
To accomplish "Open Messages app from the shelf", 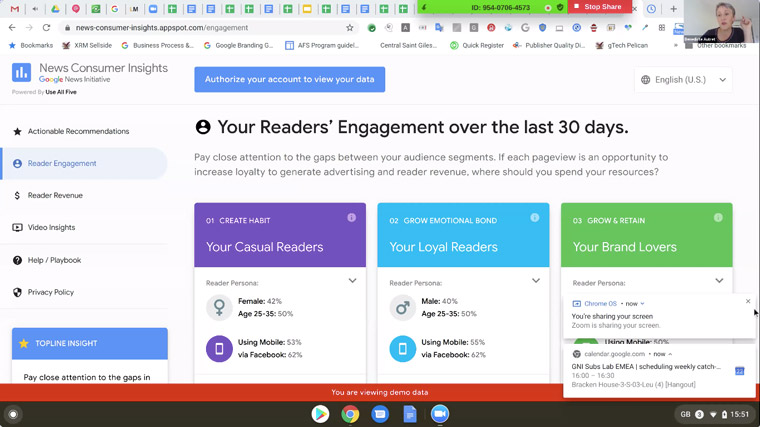I will (380, 414).
